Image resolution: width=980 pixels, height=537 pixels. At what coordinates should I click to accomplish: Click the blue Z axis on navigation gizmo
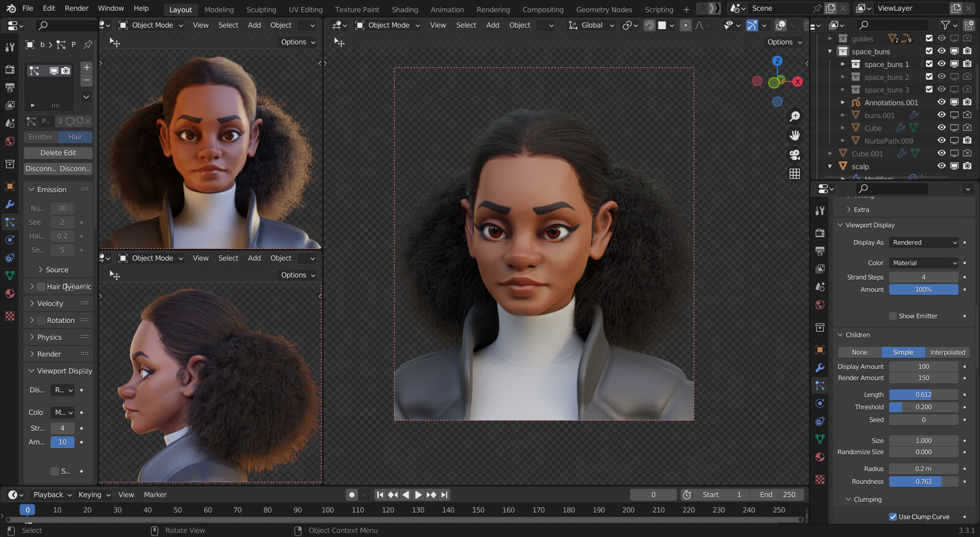[777, 61]
